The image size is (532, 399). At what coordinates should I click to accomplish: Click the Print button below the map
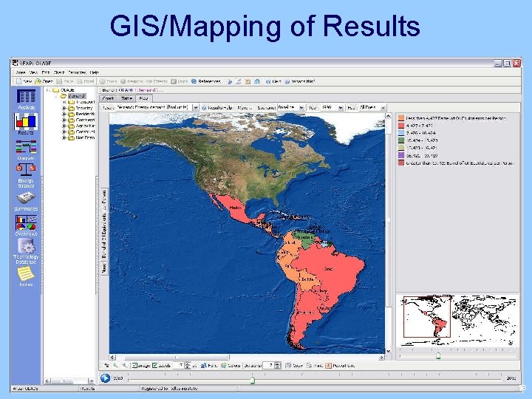pos(314,366)
